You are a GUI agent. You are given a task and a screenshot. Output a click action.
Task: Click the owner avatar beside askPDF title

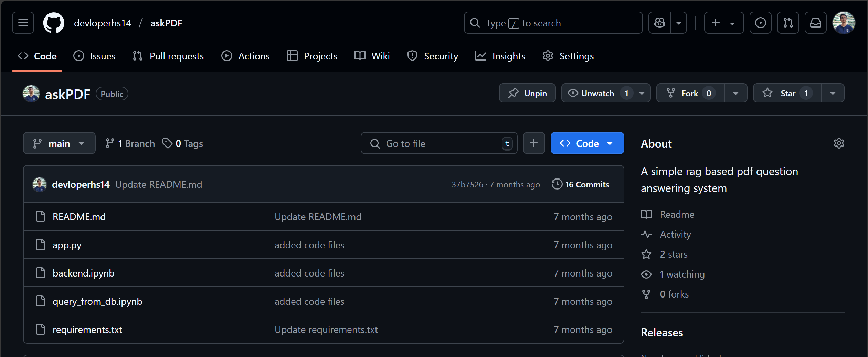coord(31,94)
